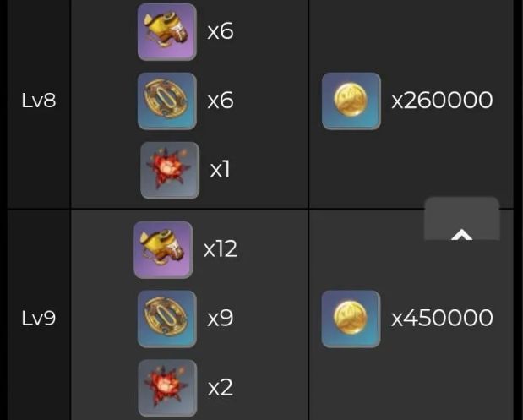The height and width of the screenshot is (420, 523).
Task: Open the Lv9 red boss drop icon
Action: (167, 388)
